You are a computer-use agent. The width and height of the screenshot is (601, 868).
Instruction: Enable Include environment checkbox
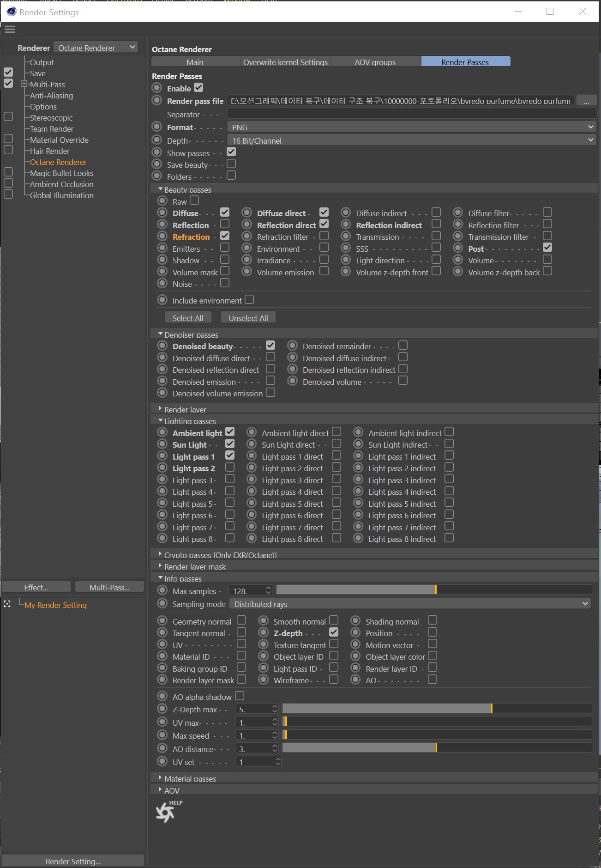[x=249, y=300]
